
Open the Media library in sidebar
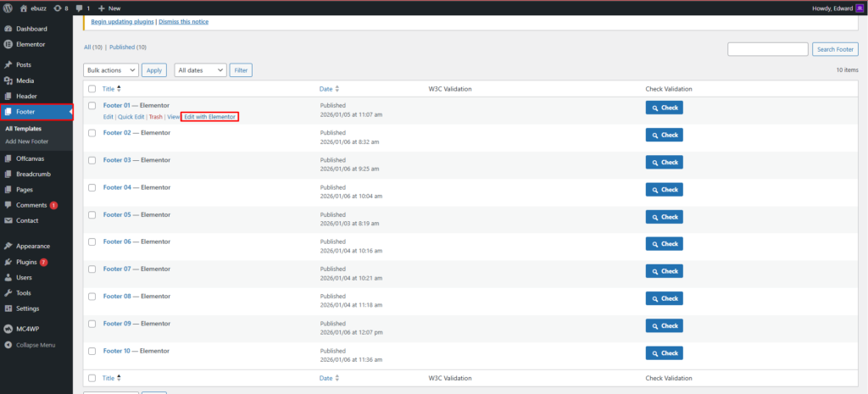pos(25,80)
